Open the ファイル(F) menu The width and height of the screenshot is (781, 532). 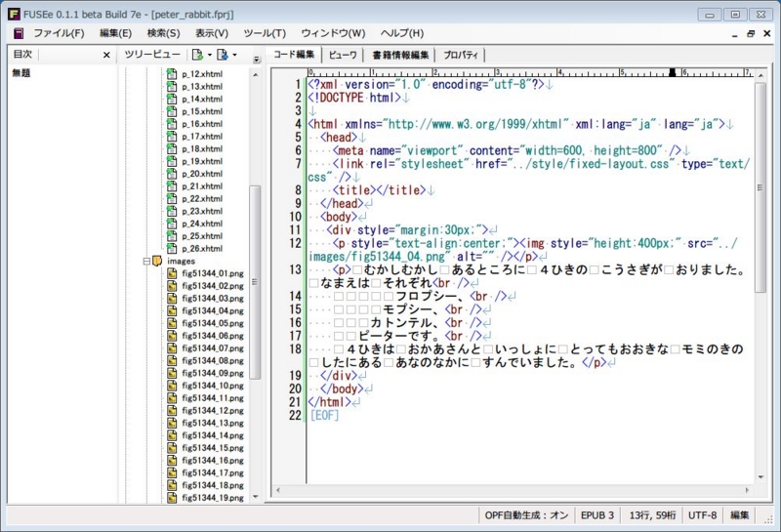[x=59, y=33]
